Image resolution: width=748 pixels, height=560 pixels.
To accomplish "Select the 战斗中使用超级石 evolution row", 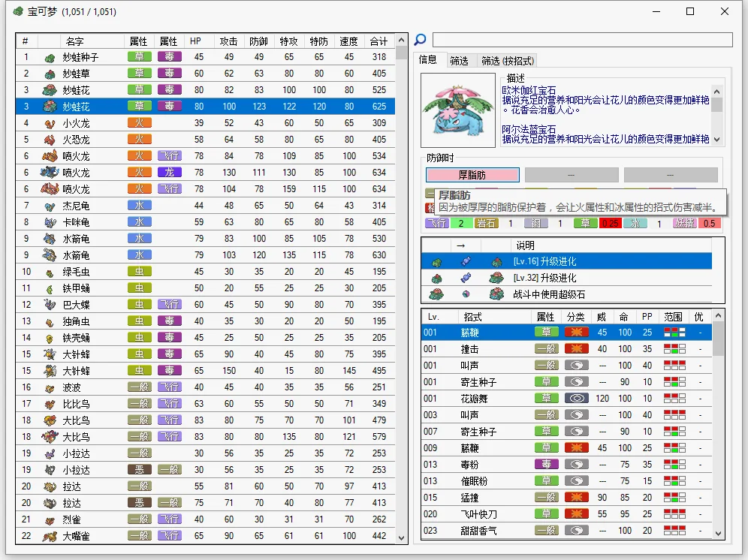I will tap(567, 294).
